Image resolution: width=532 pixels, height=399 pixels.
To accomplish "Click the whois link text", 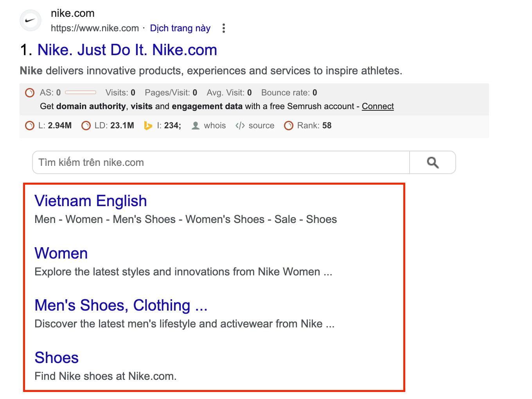I will click(x=215, y=126).
